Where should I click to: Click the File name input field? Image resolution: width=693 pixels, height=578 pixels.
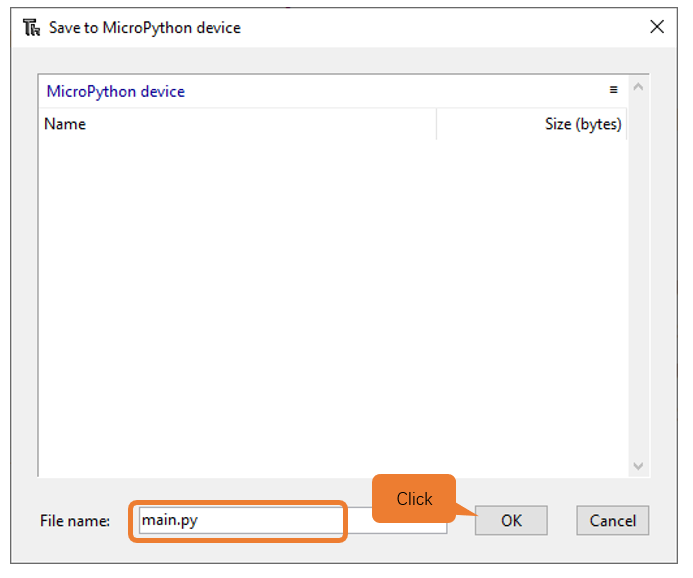[293, 521]
